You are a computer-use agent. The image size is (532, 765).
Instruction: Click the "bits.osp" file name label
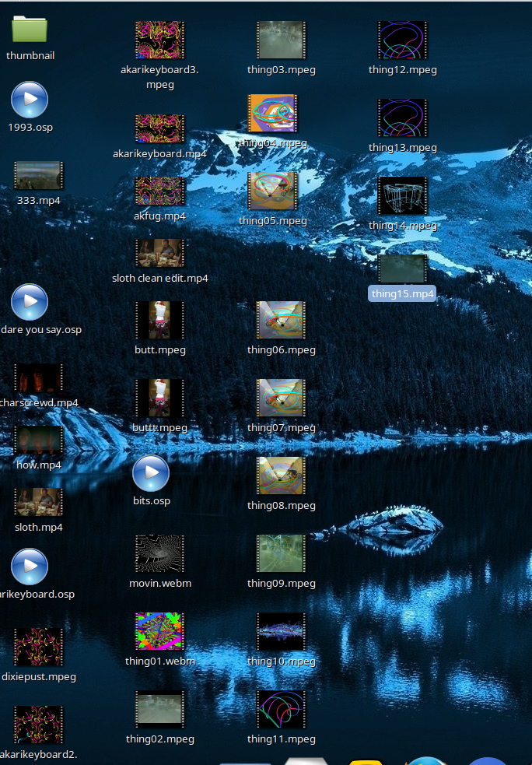(x=151, y=500)
